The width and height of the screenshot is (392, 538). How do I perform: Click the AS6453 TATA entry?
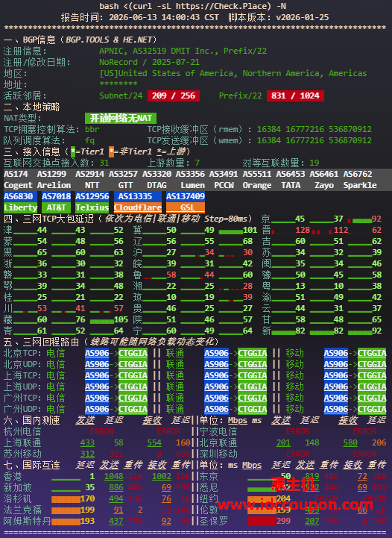(x=291, y=180)
